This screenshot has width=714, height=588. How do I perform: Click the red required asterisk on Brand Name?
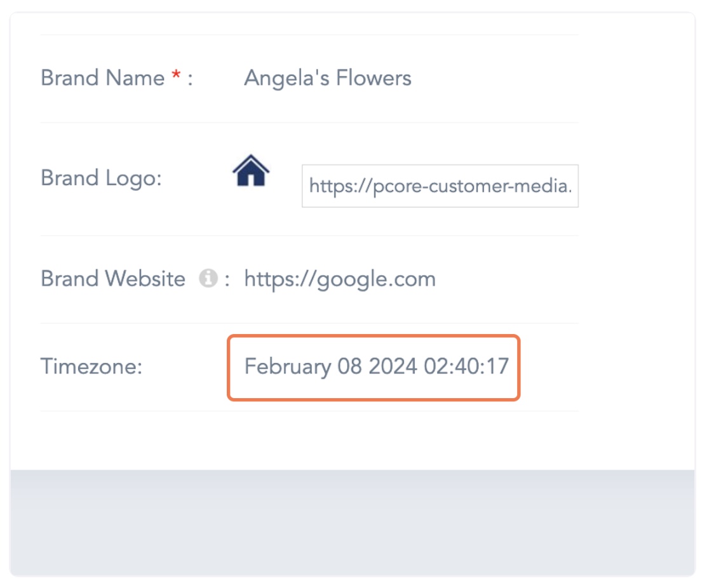177,77
